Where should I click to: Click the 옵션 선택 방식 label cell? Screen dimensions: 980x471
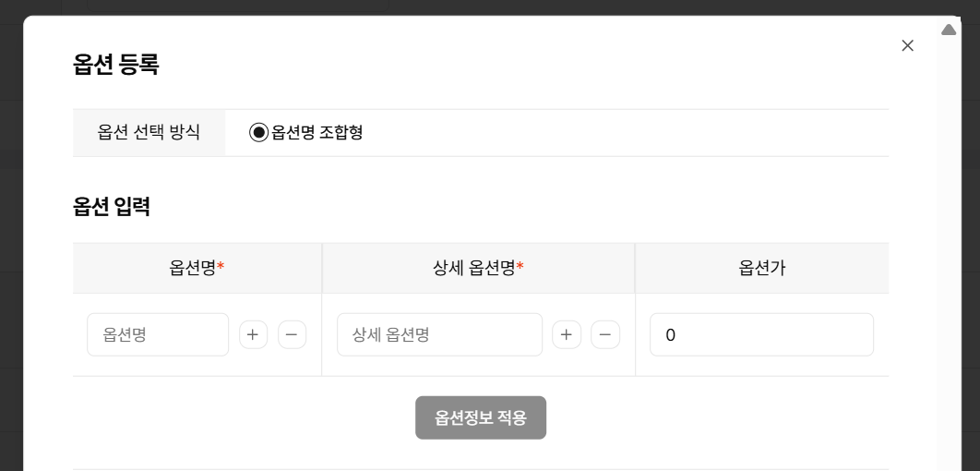[149, 133]
